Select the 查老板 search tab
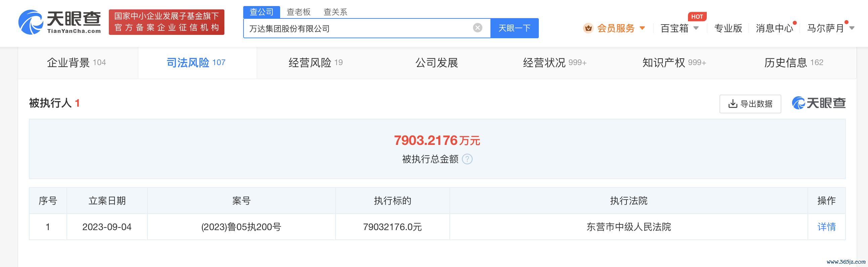This screenshot has height=267, width=868. (299, 12)
